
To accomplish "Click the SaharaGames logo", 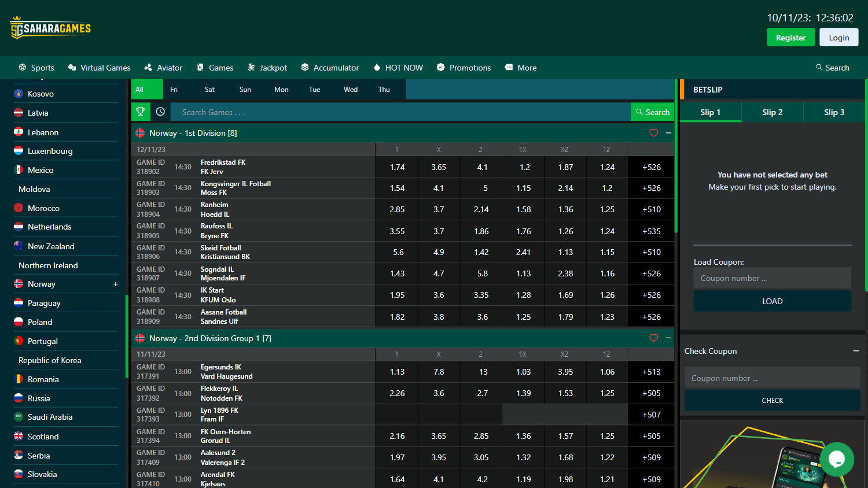I will point(50,28).
